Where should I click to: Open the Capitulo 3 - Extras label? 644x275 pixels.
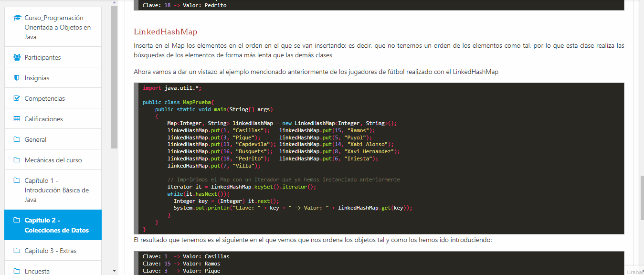click(51, 251)
